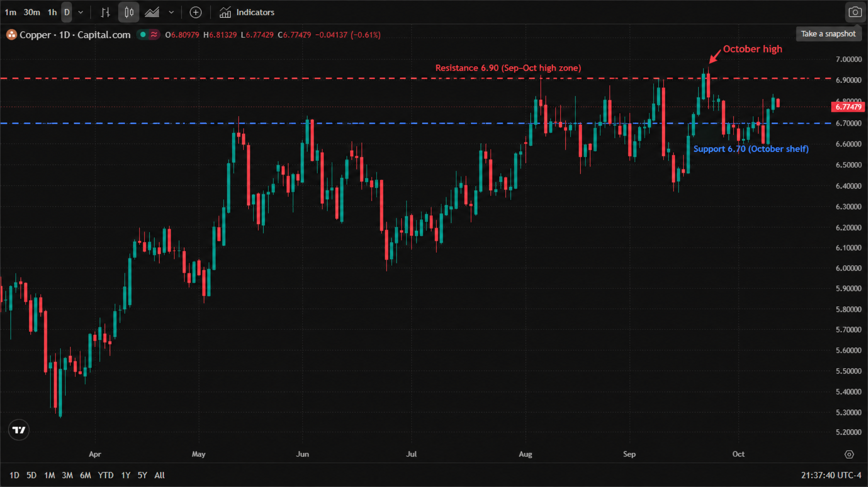
Task: Click the Support 6.70 (October shelf) label
Action: (x=751, y=149)
